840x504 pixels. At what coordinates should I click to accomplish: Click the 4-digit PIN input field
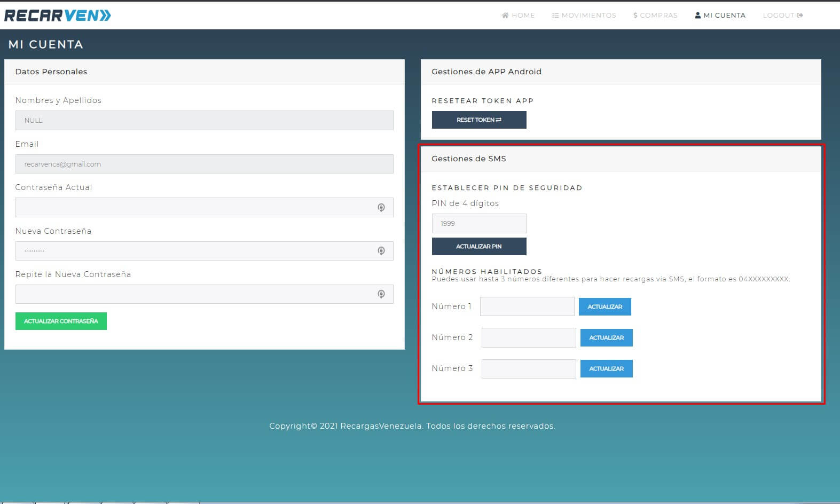[478, 224]
